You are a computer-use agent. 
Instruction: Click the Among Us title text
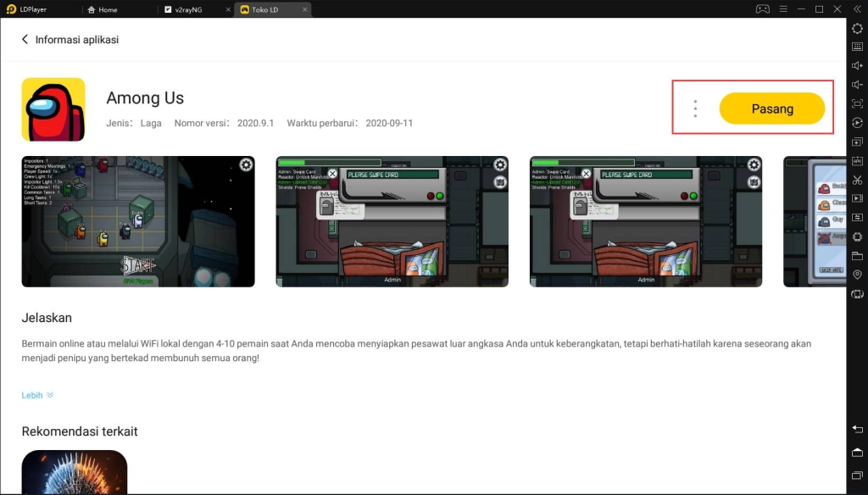point(145,98)
